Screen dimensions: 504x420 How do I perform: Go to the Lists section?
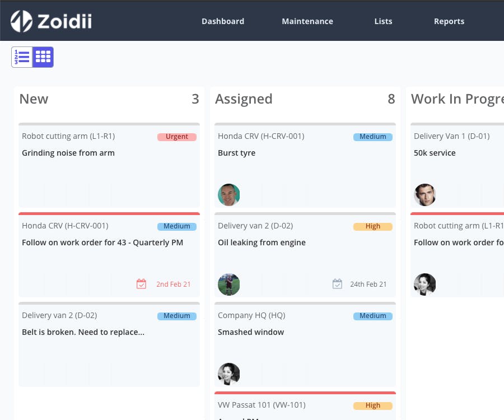point(383,21)
